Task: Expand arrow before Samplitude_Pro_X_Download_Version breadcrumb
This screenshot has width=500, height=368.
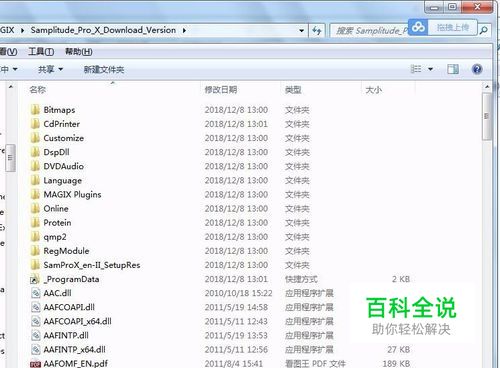Action: point(22,30)
